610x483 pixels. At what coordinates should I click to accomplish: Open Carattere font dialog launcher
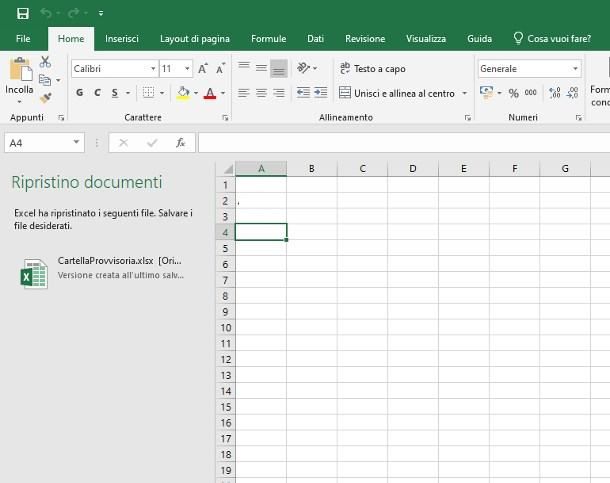[x=225, y=118]
